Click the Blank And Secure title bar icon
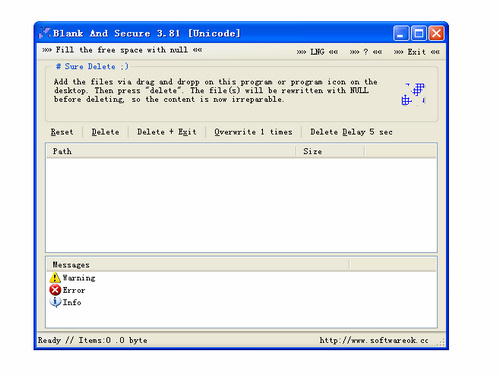This screenshot has width=500, height=375. click(44, 33)
